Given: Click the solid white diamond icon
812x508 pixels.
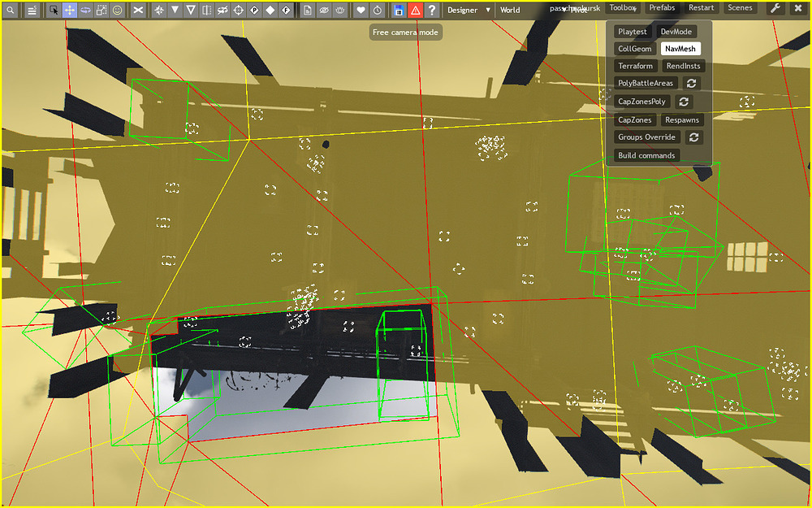Looking at the screenshot, I should point(270,10).
